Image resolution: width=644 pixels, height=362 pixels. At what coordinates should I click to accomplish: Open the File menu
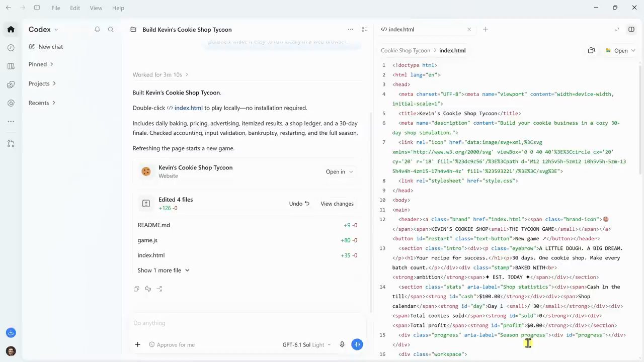(x=56, y=8)
